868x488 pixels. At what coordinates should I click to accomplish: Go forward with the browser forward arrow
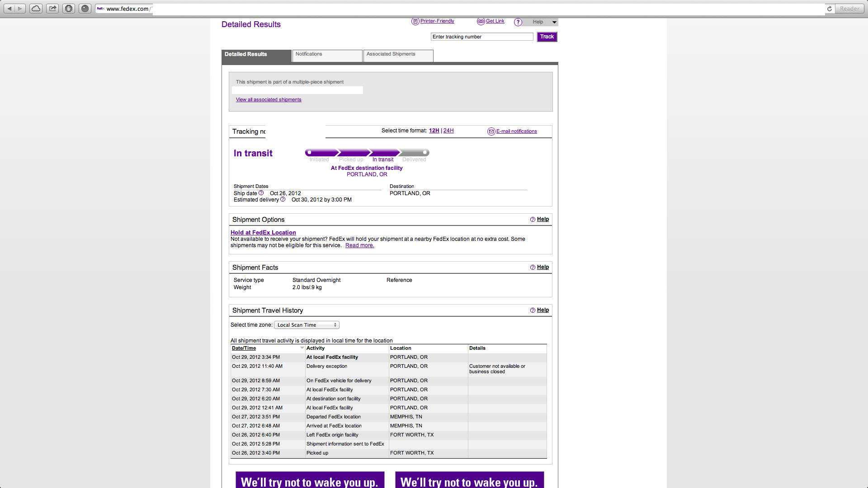pyautogui.click(x=20, y=9)
